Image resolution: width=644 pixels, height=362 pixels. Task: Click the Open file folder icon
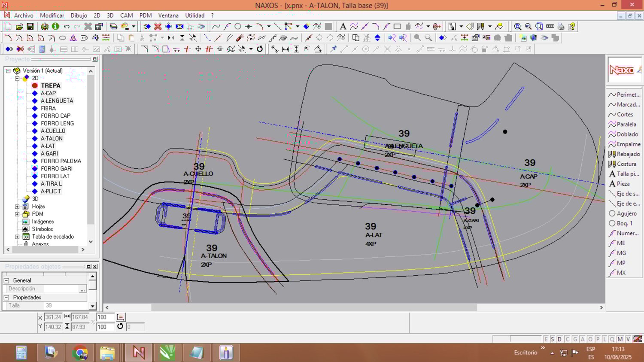[19, 27]
